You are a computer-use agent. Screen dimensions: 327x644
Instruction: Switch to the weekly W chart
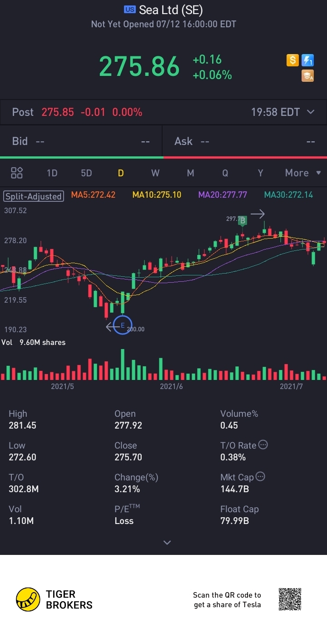click(155, 173)
